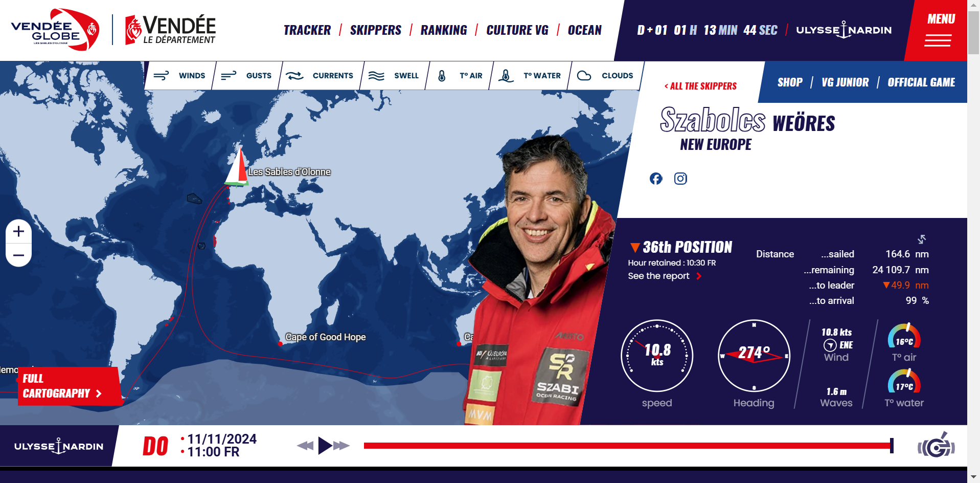Toggle the Clouds map layer
The height and width of the screenshot is (483, 980).
(605, 76)
